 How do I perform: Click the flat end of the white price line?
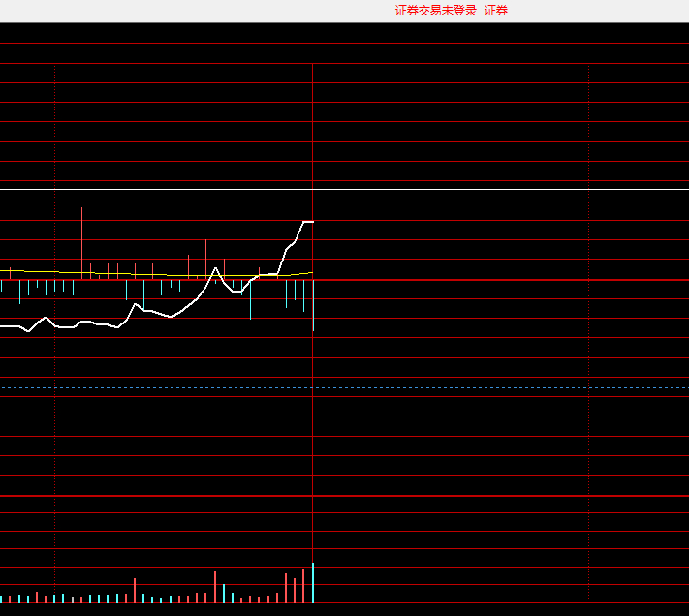[x=308, y=222]
